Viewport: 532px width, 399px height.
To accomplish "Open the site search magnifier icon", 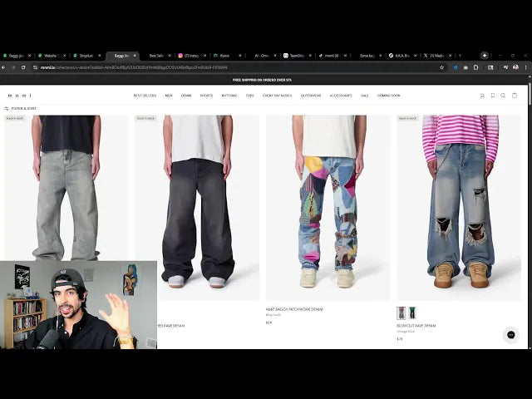I will tap(503, 96).
